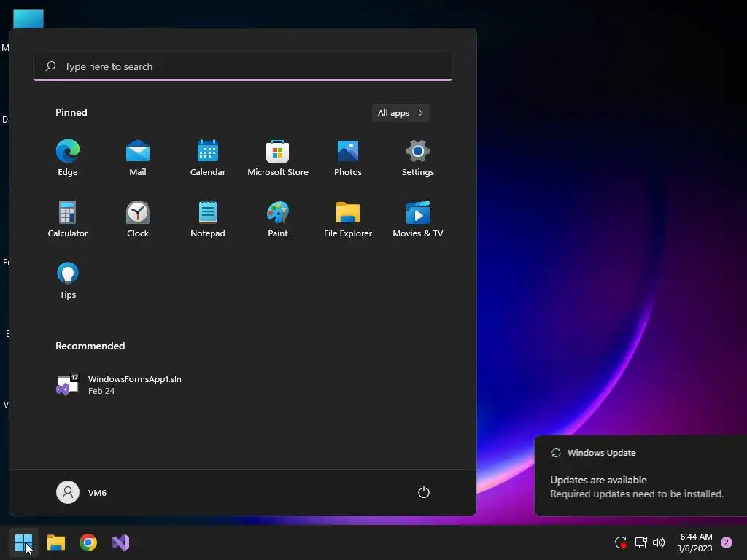Open Visual Studio from the taskbar
The height and width of the screenshot is (560, 747).
click(120, 542)
